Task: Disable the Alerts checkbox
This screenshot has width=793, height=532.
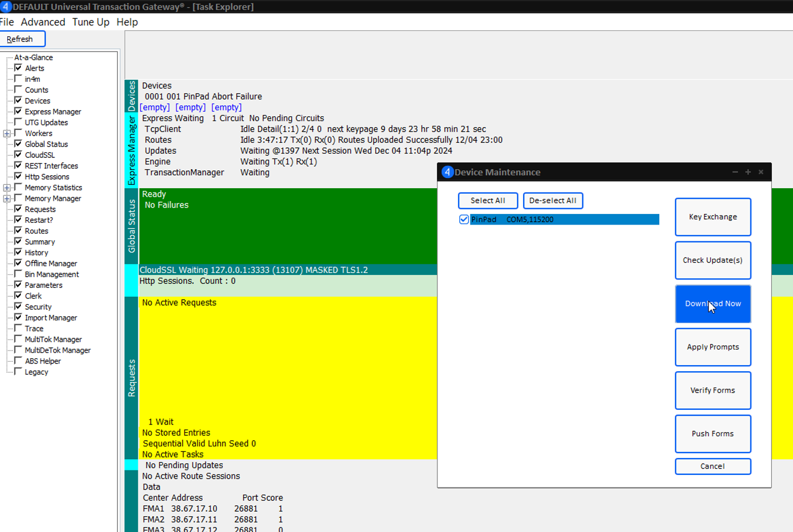Action: (x=18, y=68)
